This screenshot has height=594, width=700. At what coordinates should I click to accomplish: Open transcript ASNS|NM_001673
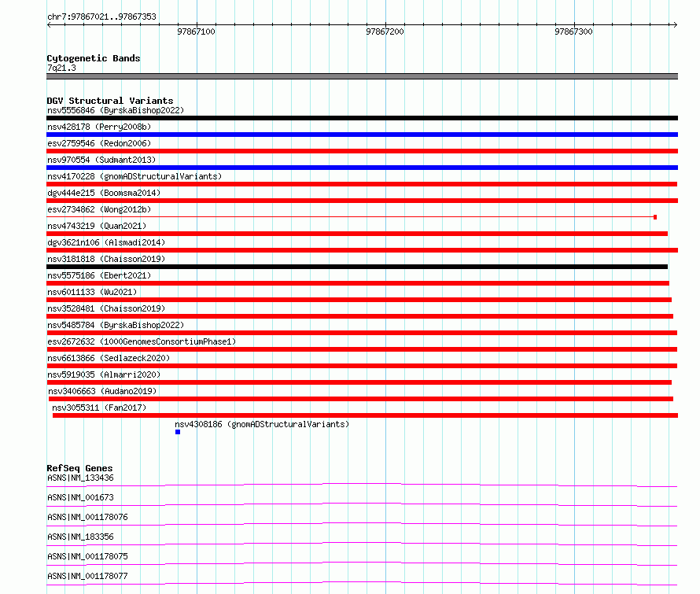coord(80,497)
